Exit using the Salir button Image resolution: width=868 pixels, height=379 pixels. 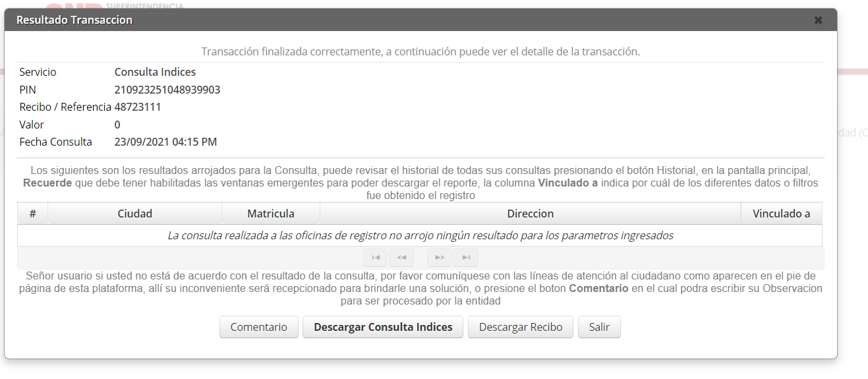599,327
